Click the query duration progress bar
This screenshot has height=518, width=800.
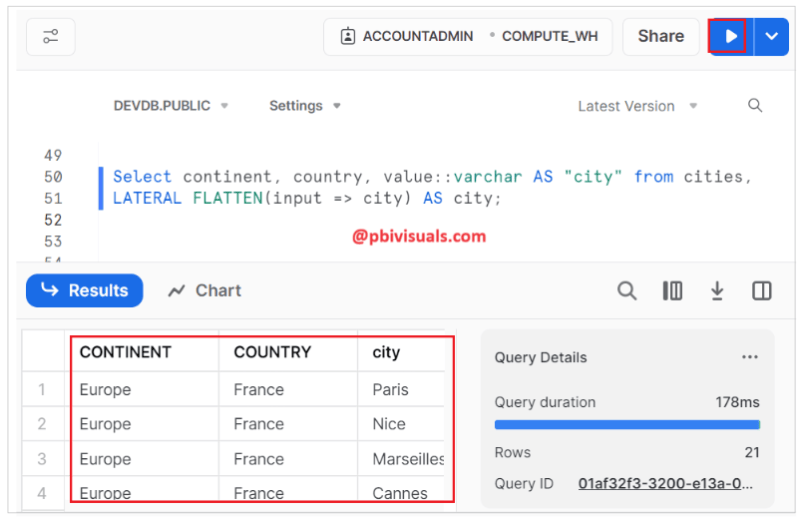tap(627, 425)
